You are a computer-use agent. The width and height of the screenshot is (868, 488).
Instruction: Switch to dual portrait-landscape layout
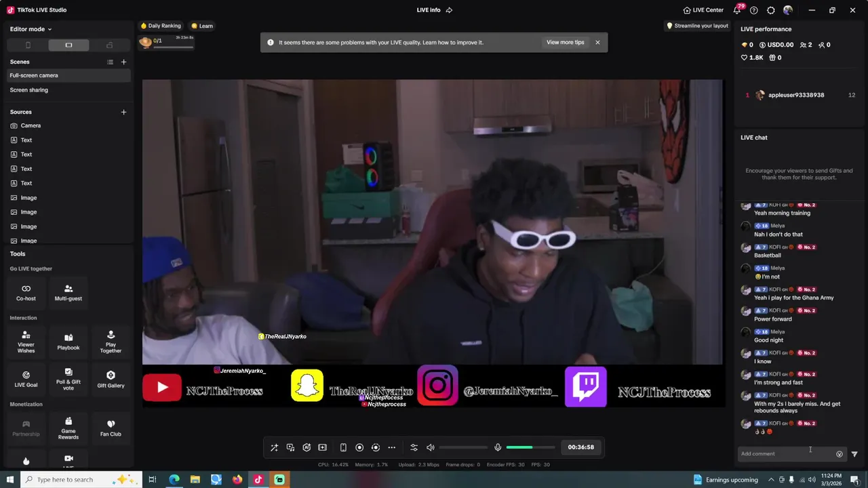[109, 45]
